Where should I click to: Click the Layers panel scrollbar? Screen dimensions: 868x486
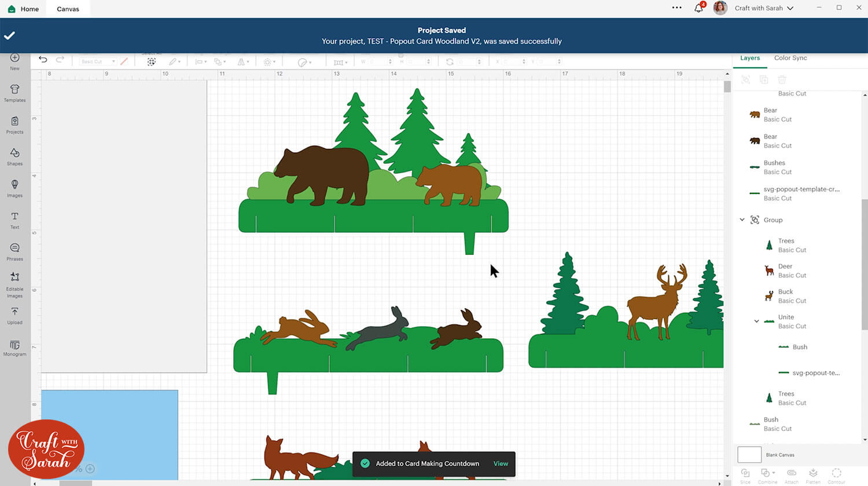[x=865, y=264]
